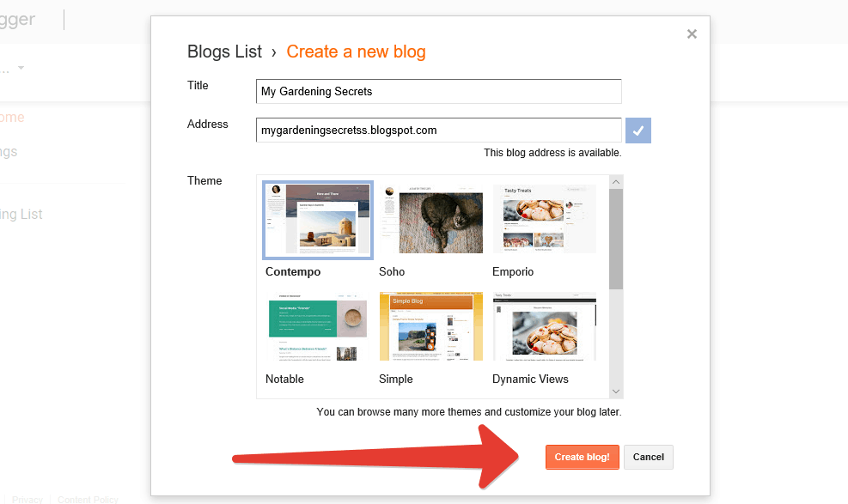The image size is (848, 504).
Task: Choose the Soho theme thumbnail
Action: (431, 219)
